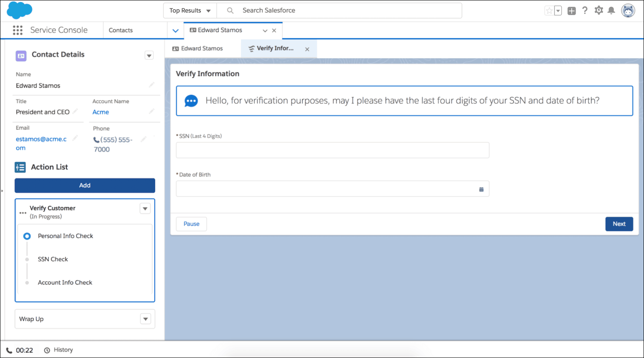Edit the Phone field pencil icon
The image size is (644, 358).
coord(144,139)
